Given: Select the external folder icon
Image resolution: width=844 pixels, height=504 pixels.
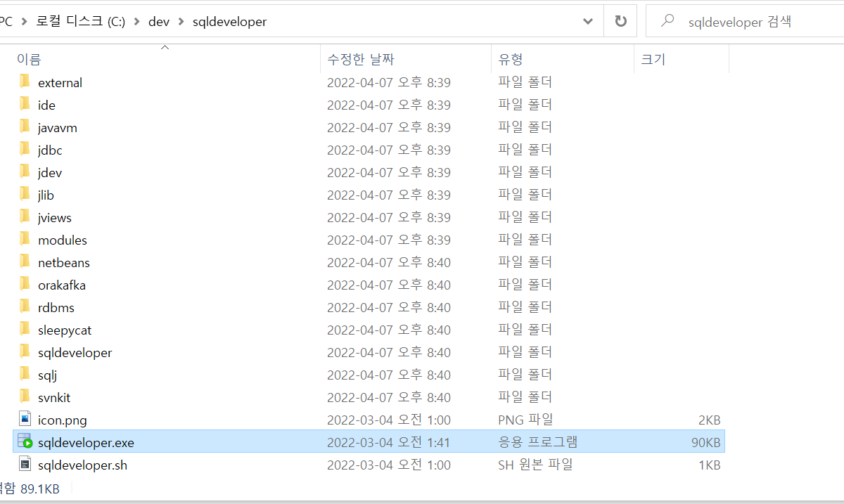Looking at the screenshot, I should pos(25,82).
